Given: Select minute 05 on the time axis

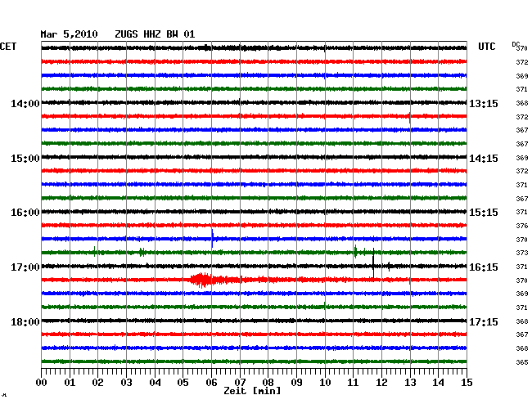Looking at the screenshot, I should [x=183, y=382].
